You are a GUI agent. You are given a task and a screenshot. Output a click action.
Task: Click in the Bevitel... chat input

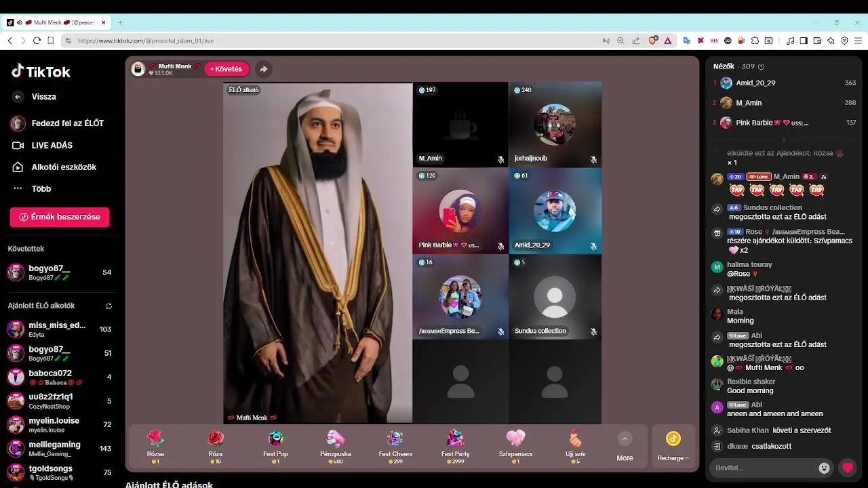coord(763,468)
